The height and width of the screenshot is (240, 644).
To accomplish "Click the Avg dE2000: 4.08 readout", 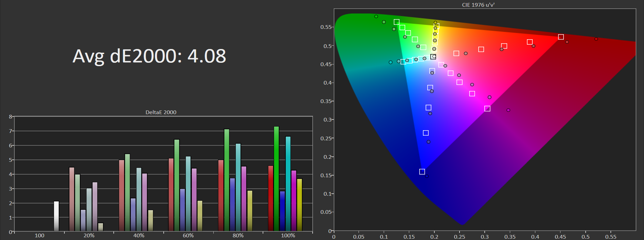I will coord(149,56).
